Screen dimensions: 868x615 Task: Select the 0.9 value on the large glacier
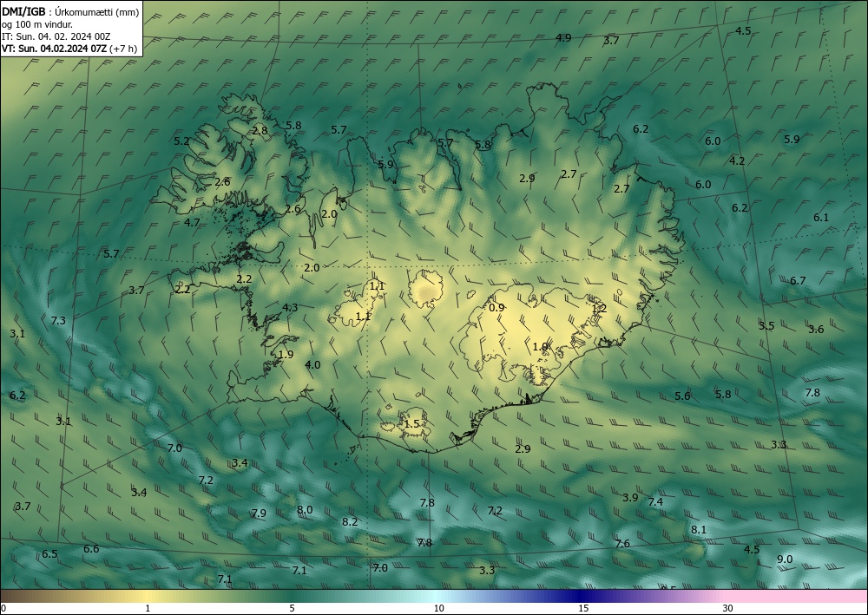[x=497, y=307]
